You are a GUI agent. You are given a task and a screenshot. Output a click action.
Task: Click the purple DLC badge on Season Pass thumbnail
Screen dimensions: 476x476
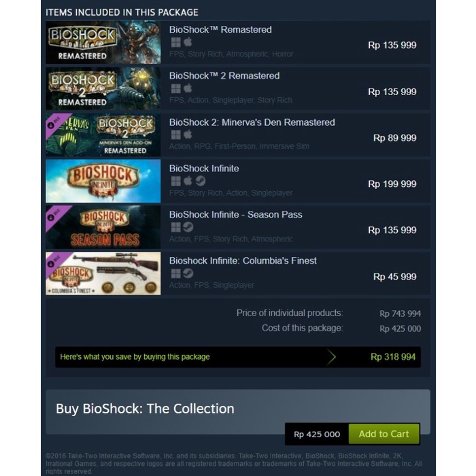56,215
